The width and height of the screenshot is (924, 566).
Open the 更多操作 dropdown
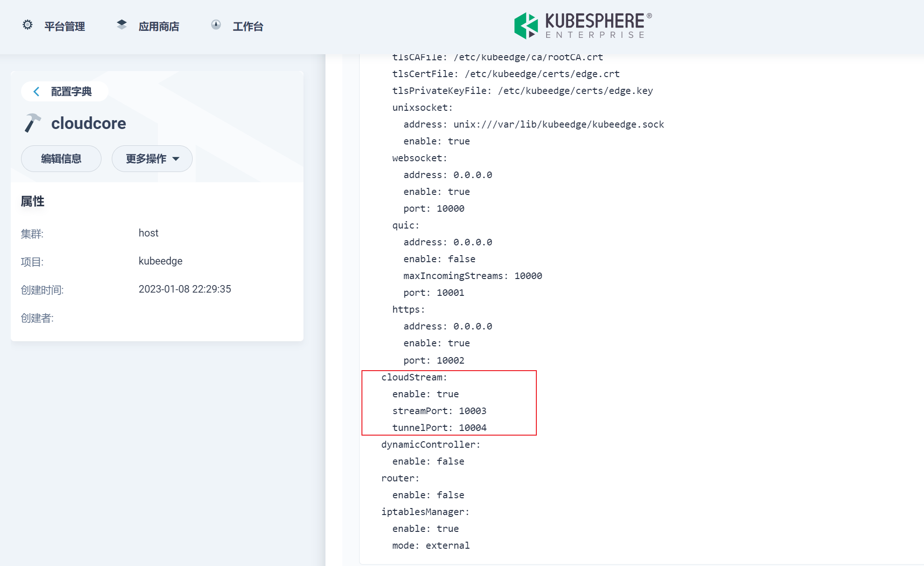146,159
